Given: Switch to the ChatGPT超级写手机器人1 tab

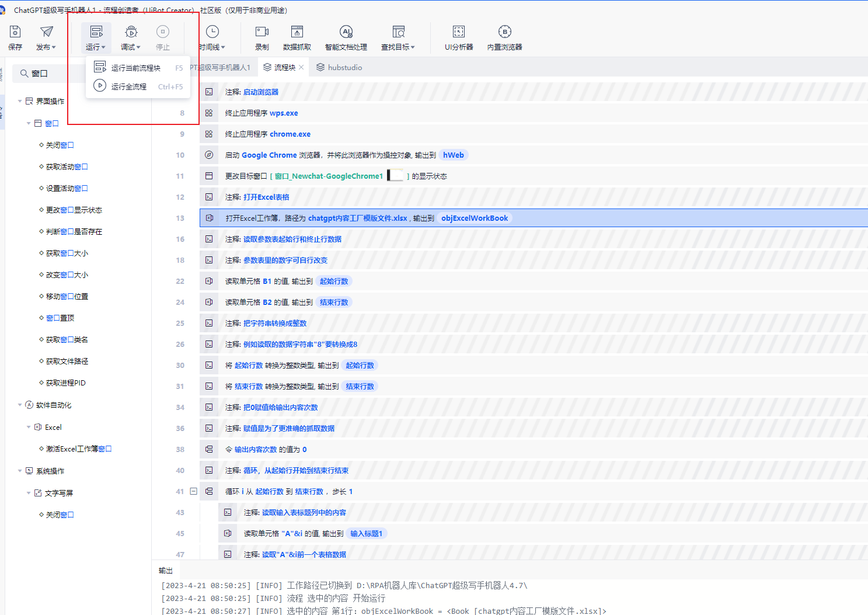Looking at the screenshot, I should point(225,68).
